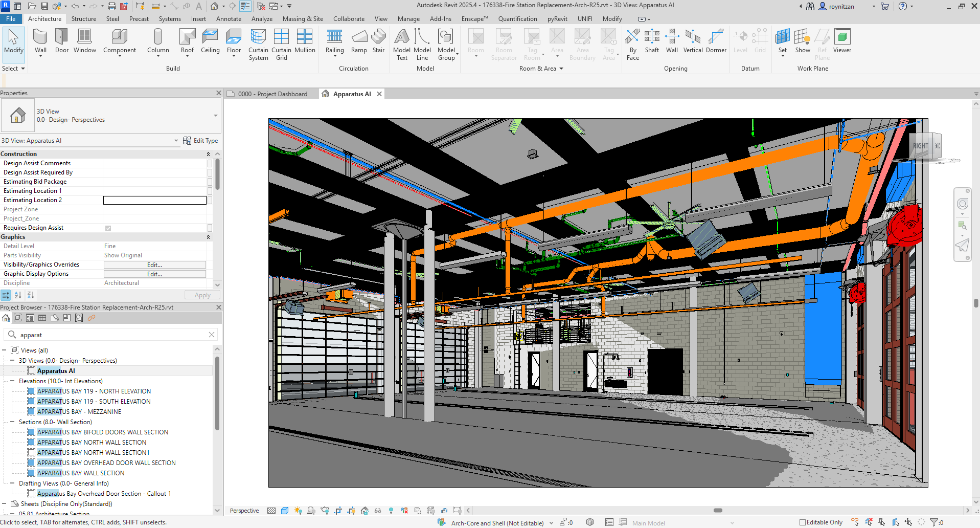Select the Door tool
The image size is (980, 528).
(x=62, y=41)
